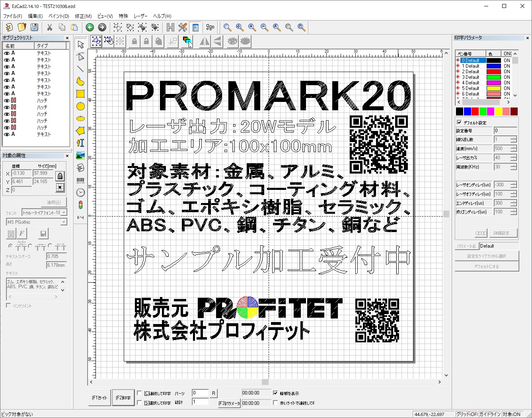Click the mirror horizontally icon

(205, 41)
